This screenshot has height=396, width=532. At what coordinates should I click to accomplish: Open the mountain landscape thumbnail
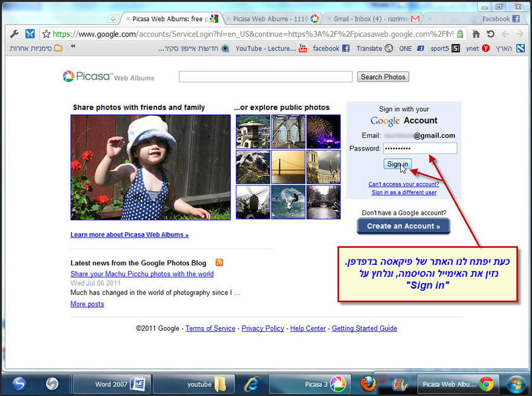pos(253,167)
